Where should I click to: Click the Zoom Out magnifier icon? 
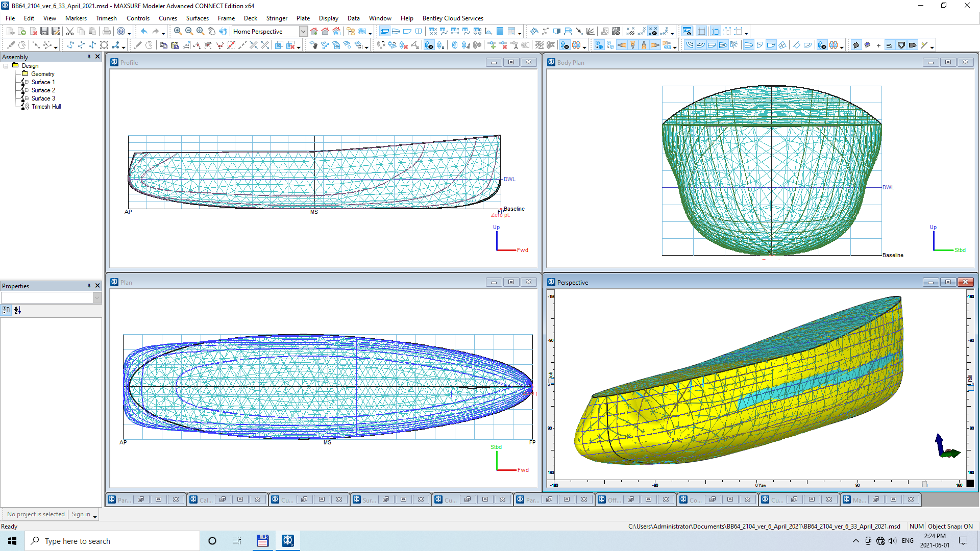[x=189, y=32]
